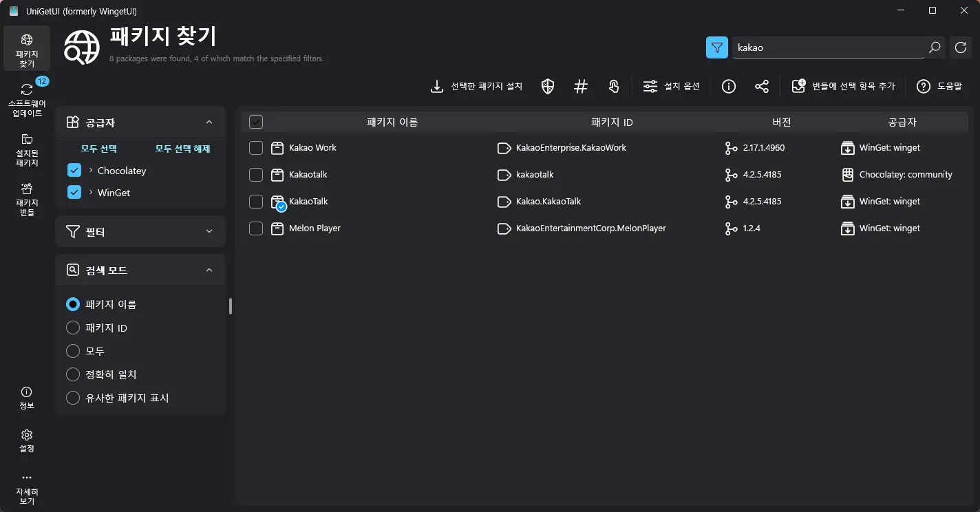Click 모두 선택 해제 link
The image size is (980, 512).
182,149
